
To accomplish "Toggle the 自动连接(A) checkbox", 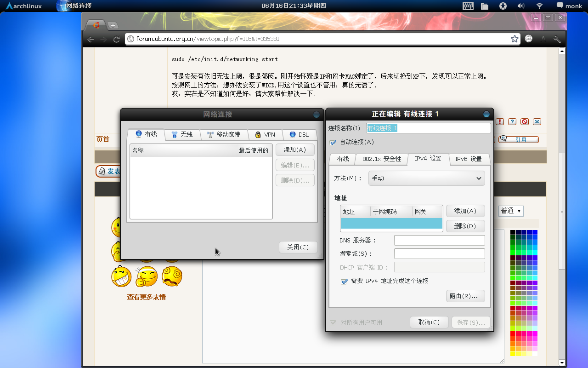I will coord(334,143).
